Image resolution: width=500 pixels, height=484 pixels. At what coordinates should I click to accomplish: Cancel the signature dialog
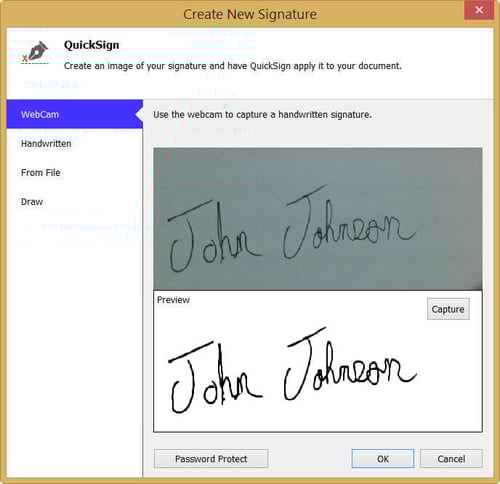[x=451, y=459]
